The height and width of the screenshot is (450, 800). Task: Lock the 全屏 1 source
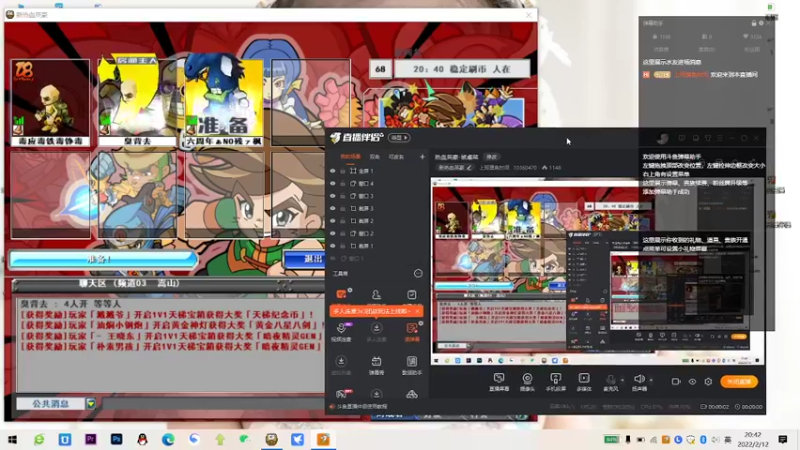coord(343,171)
